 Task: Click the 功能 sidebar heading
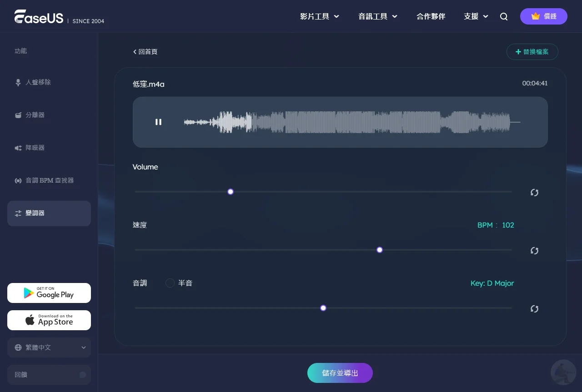(21, 51)
